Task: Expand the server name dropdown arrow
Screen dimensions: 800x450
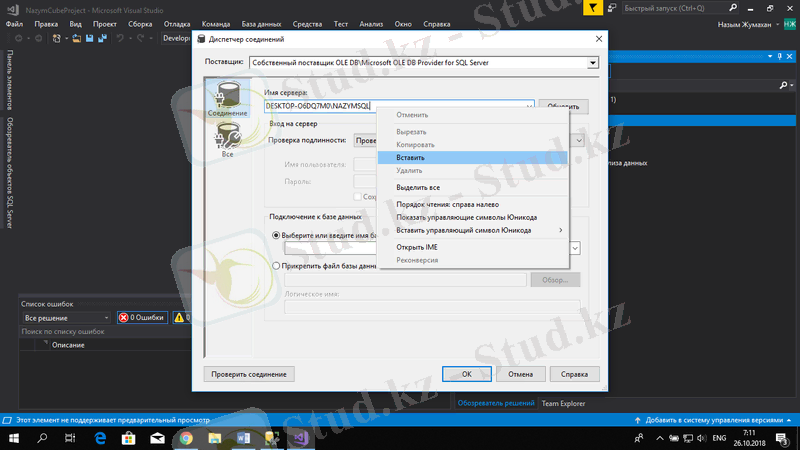Action: 529,106
